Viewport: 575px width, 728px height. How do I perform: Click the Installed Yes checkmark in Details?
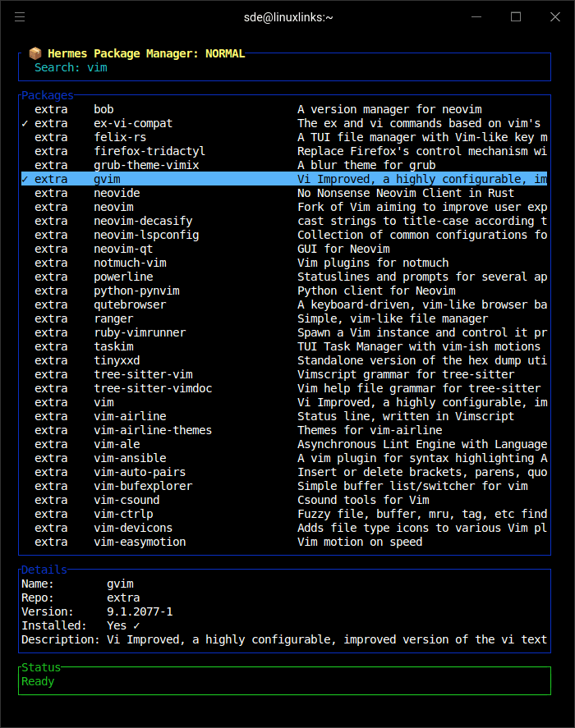click(136, 625)
